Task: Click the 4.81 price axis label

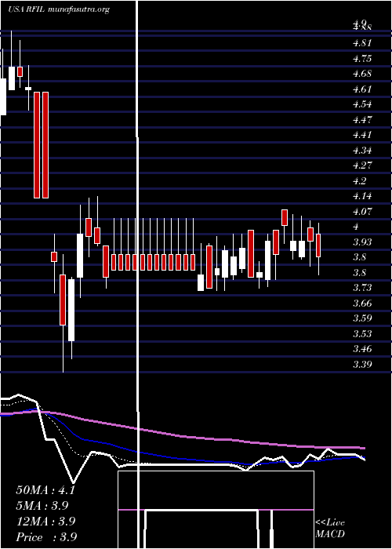Action: tap(362, 43)
